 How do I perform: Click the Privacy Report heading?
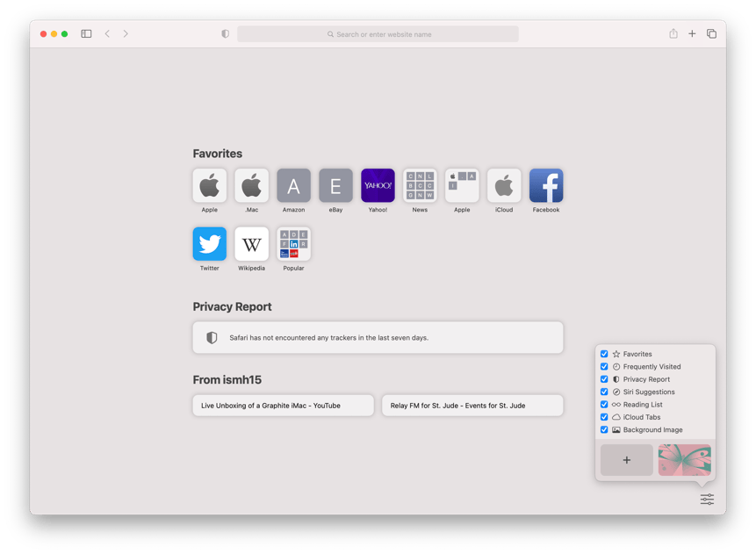pos(233,306)
